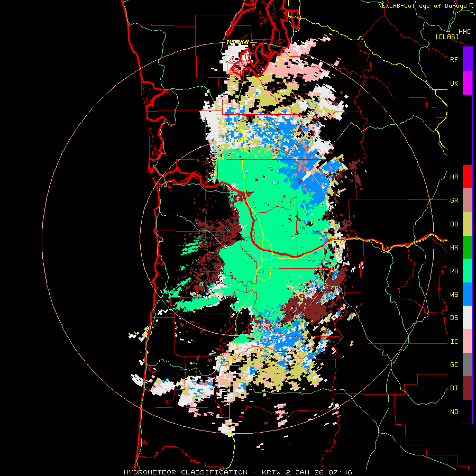Click the DS legend label
476x476 pixels.
point(454,318)
